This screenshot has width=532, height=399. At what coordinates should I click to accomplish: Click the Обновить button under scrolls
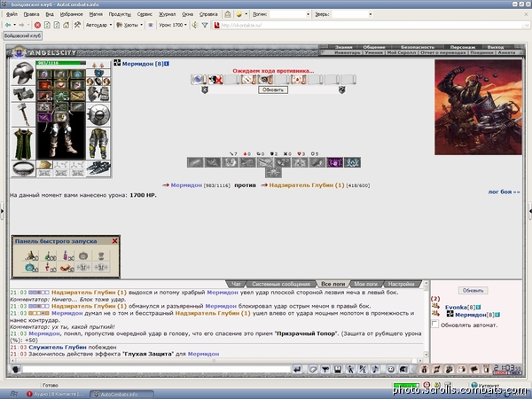(x=273, y=90)
